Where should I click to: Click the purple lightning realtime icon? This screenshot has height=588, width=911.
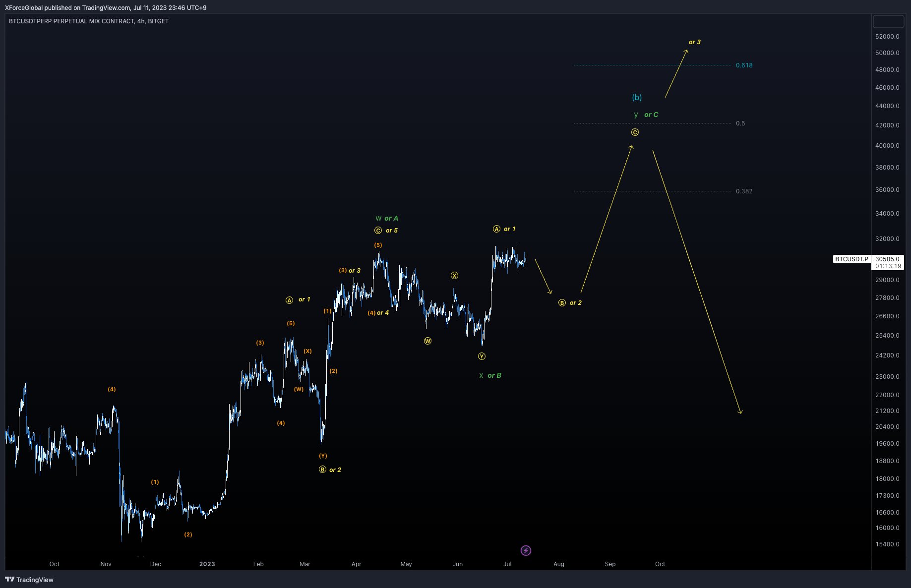526,550
